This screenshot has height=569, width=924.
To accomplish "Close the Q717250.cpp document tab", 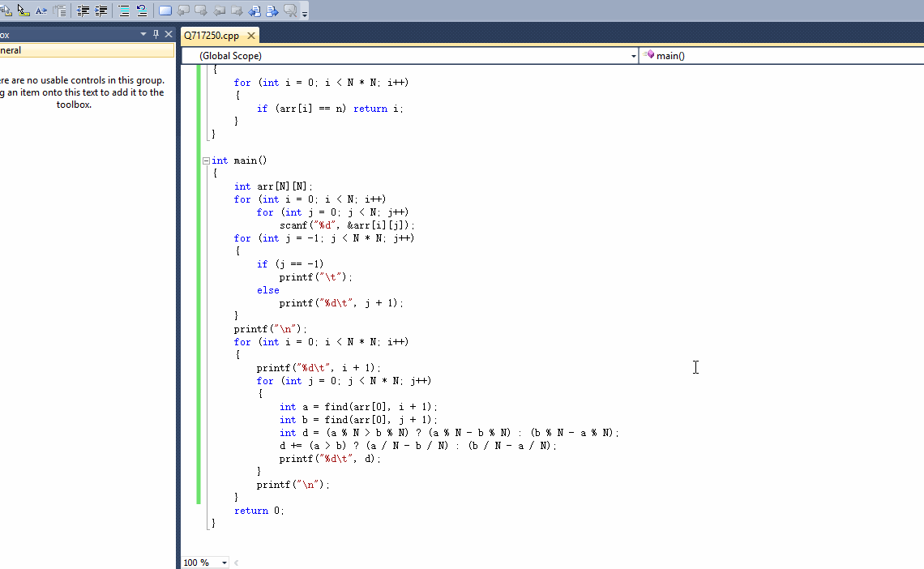I will click(251, 36).
